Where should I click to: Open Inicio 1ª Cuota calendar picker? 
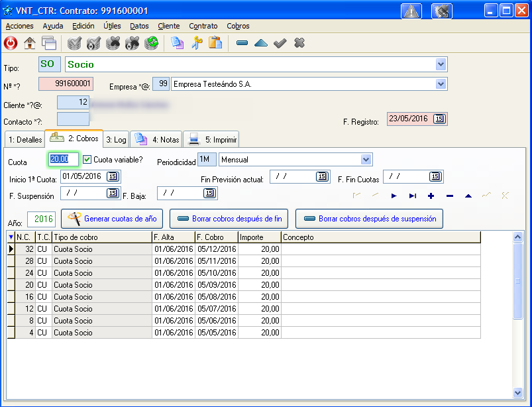113,176
